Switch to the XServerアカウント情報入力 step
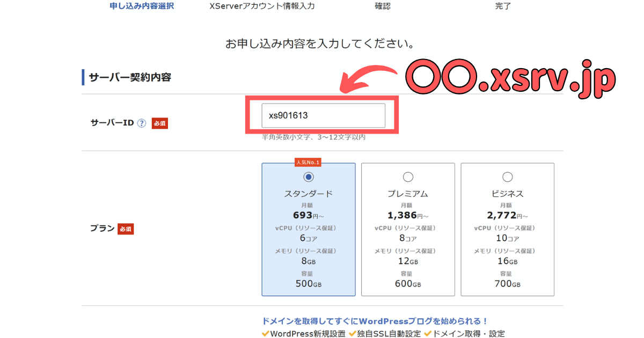 pos(262,6)
